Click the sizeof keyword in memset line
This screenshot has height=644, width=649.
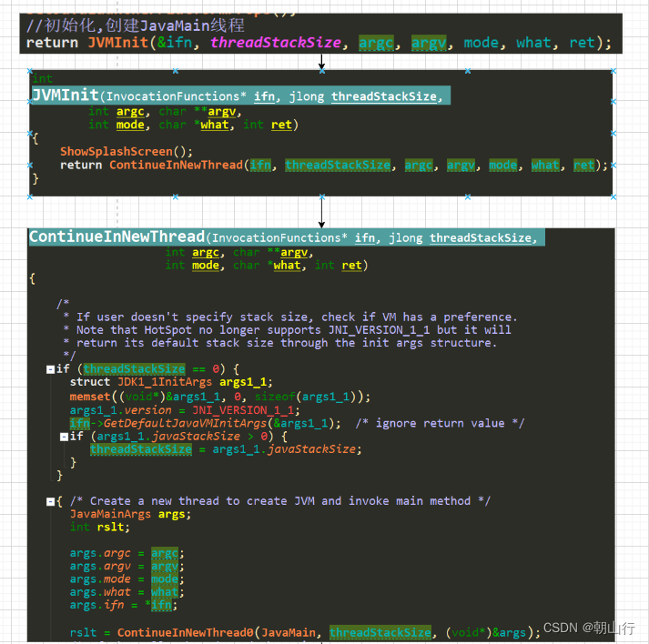coord(275,397)
